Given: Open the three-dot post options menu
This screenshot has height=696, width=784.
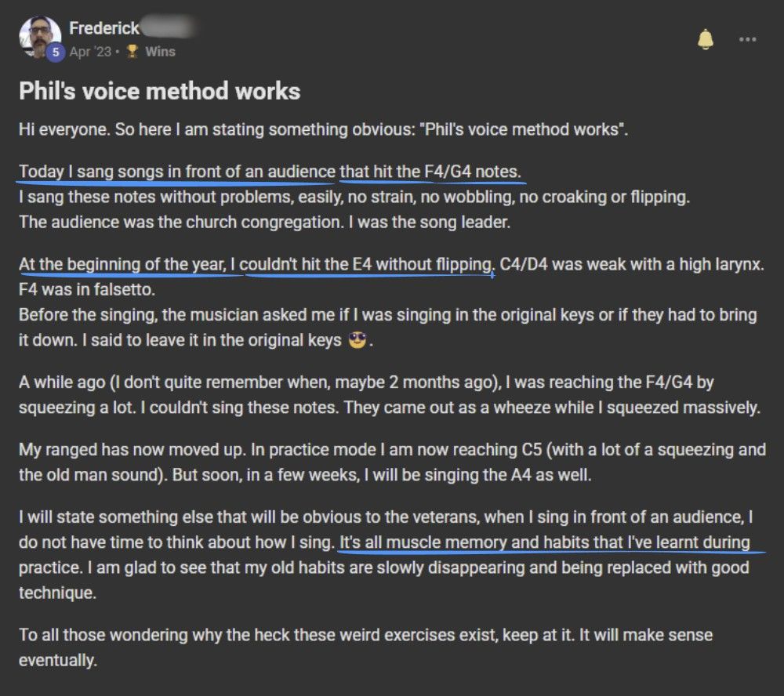Looking at the screenshot, I should pos(747,39).
